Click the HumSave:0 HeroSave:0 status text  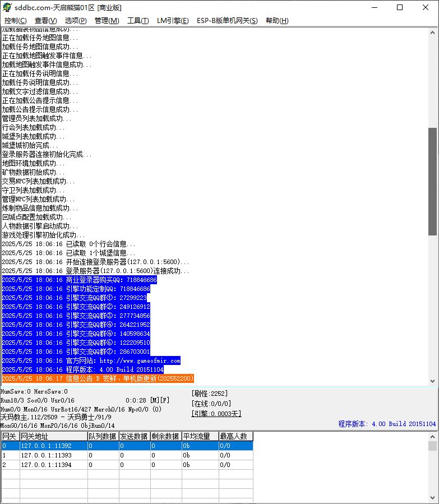coord(34,391)
